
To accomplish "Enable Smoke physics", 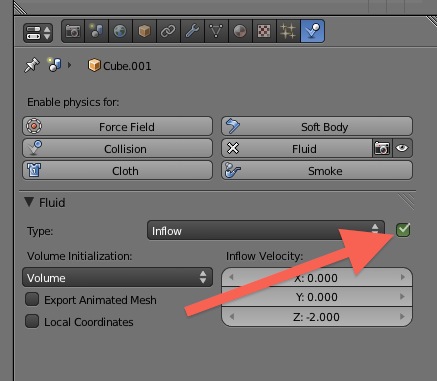I will 317,170.
